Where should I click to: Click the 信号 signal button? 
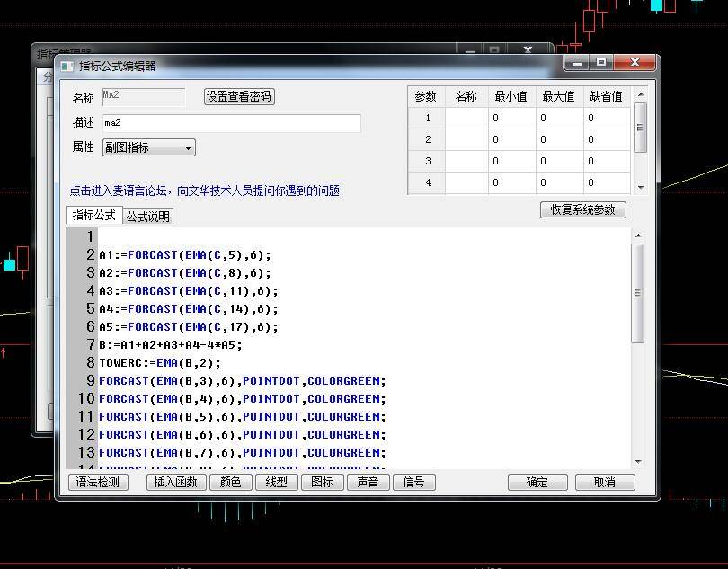[x=413, y=482]
